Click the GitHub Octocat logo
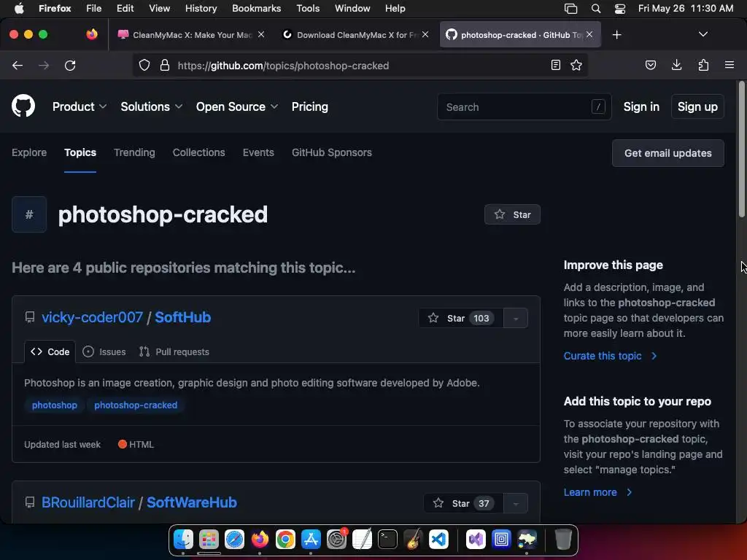This screenshot has width=747, height=560. pos(23,106)
